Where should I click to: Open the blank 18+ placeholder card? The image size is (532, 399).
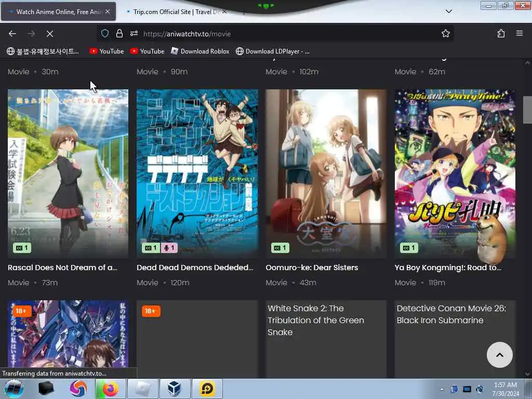197,339
